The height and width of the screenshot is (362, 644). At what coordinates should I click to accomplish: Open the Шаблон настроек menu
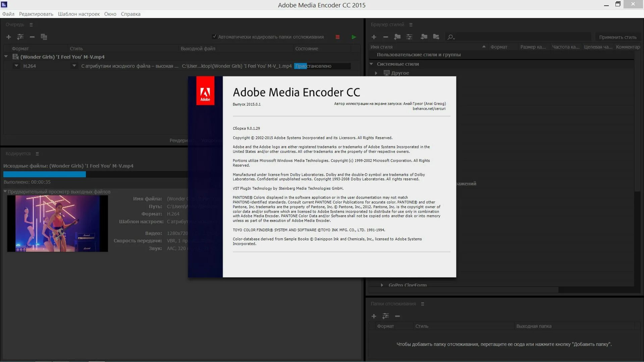pyautogui.click(x=78, y=14)
